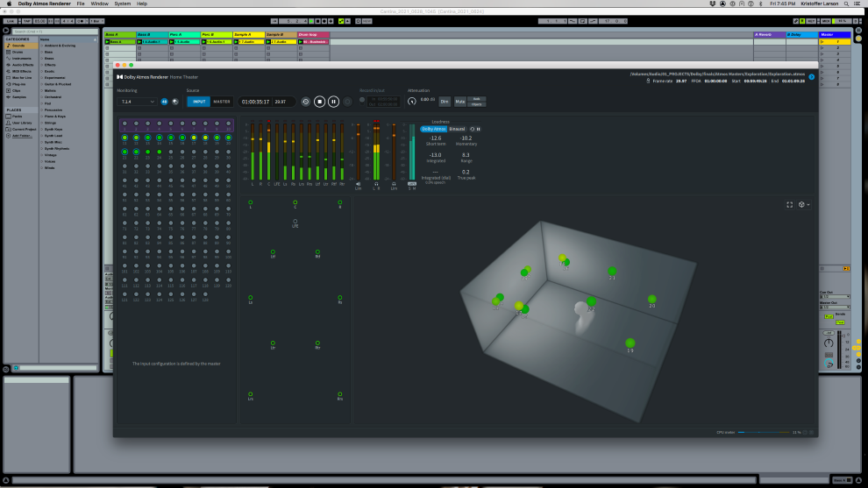
Task: Switch source to MASTER
Action: (222, 102)
